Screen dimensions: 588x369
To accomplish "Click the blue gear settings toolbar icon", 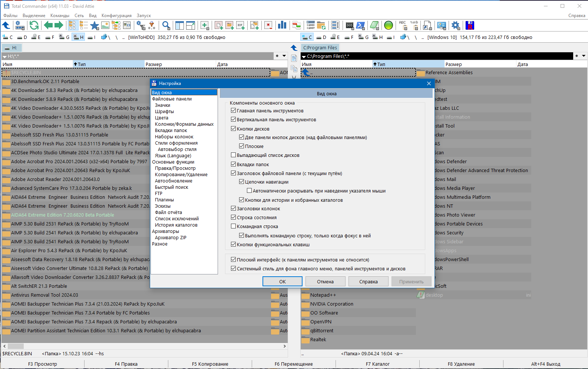I will tap(456, 25).
